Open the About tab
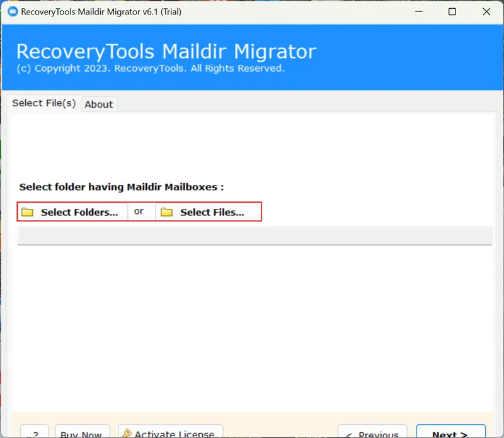 pyautogui.click(x=99, y=104)
